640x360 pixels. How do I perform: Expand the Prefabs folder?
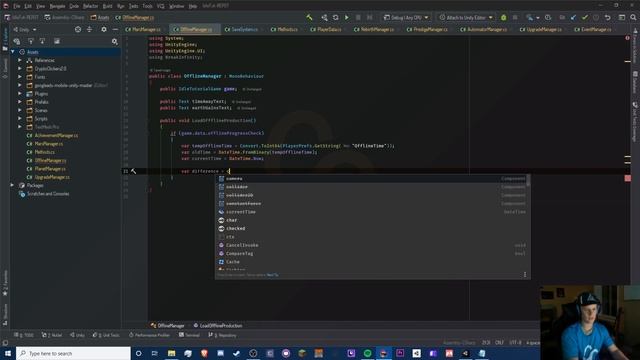tap(20, 102)
